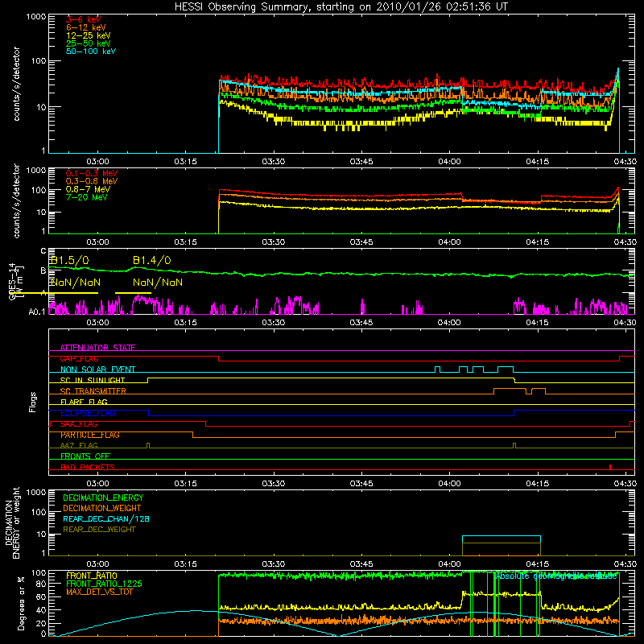This screenshot has height=644, width=644.
Task: Click the 0.8-7 MeV legend label
Action: pyautogui.click(x=88, y=189)
